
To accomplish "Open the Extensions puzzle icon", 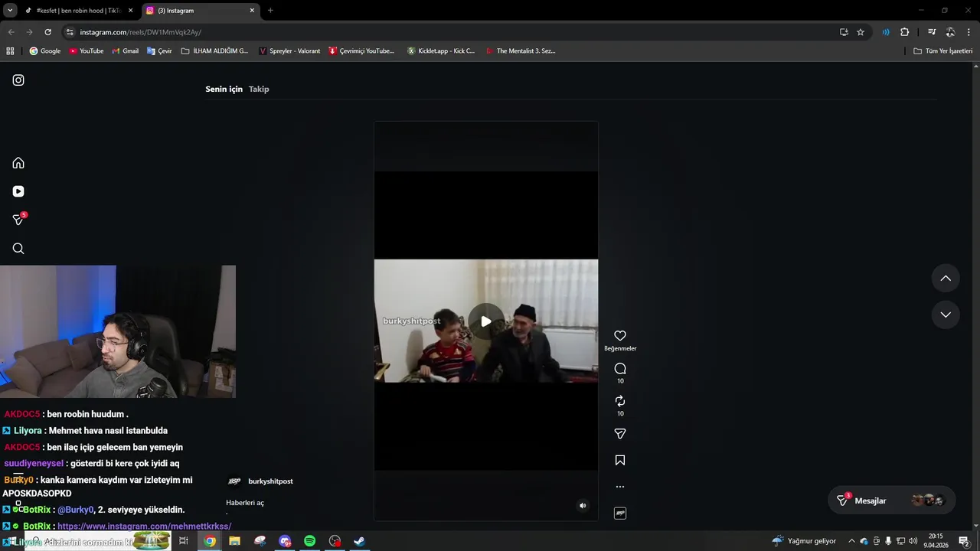I will tap(905, 32).
